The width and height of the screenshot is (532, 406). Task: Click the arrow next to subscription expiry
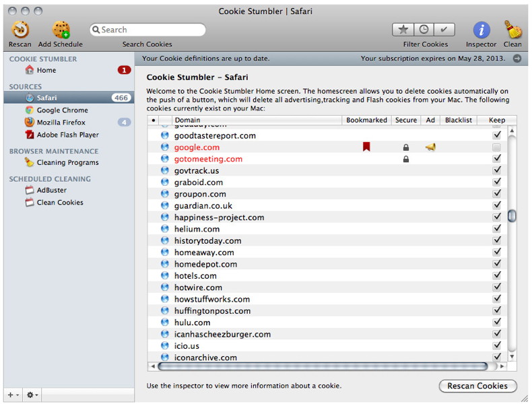[x=517, y=59]
